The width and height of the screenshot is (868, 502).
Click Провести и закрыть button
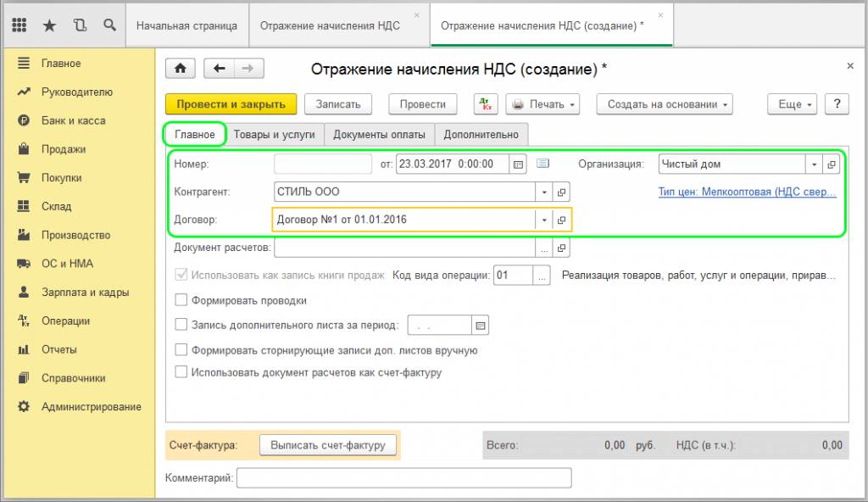pos(231,104)
